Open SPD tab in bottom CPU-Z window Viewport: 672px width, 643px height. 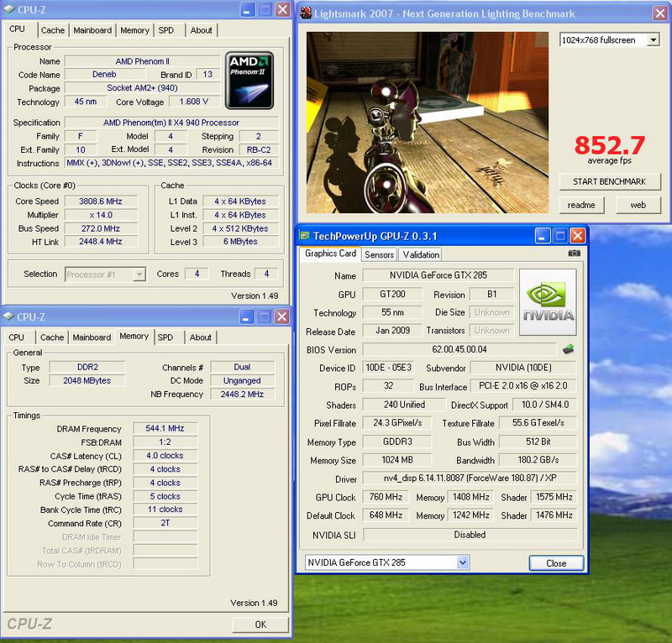pyautogui.click(x=165, y=337)
